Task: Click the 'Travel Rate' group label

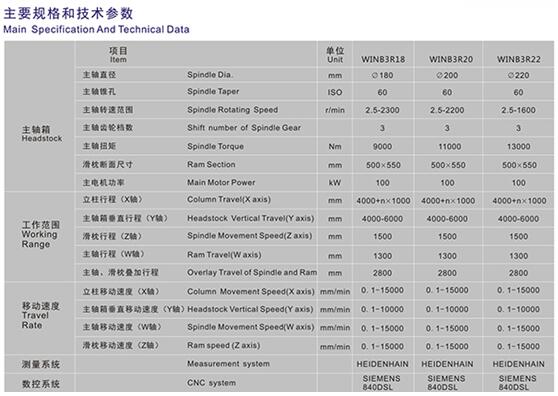Action: click(x=35, y=320)
